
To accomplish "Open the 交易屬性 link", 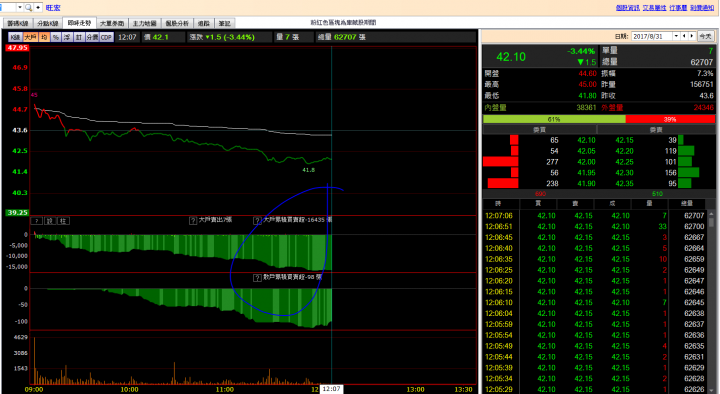I will pos(654,8).
